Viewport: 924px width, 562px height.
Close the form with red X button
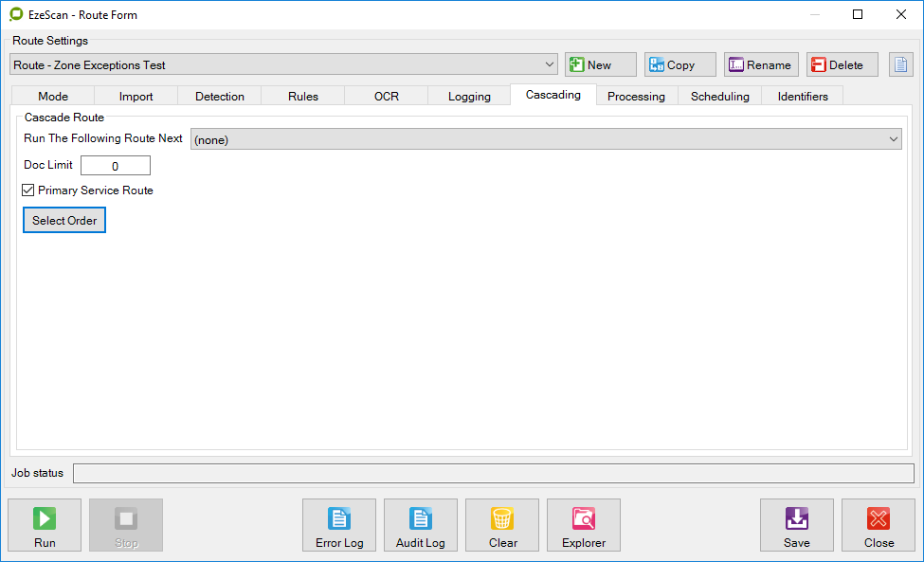point(879,525)
